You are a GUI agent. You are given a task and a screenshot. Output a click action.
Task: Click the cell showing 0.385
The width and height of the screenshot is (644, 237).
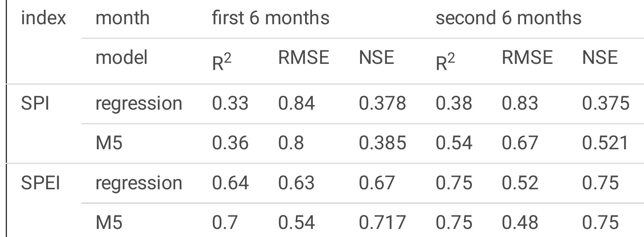pos(382,143)
